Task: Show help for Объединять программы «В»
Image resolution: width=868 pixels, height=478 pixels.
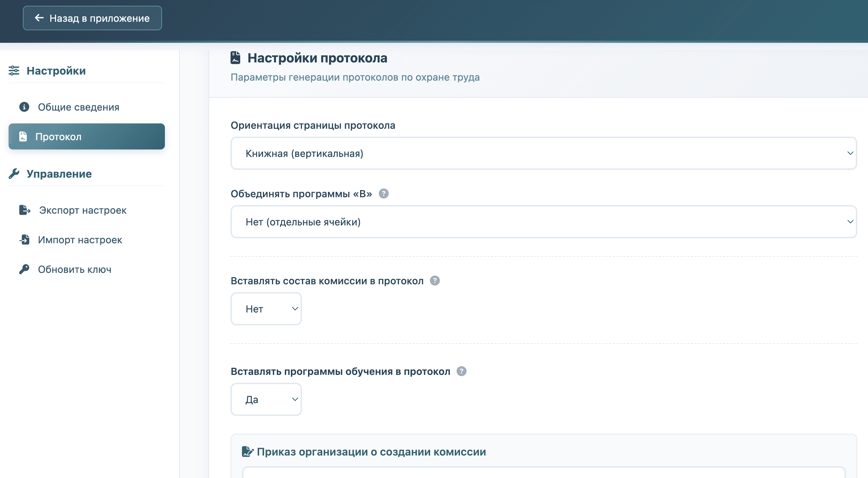Action: tap(384, 194)
